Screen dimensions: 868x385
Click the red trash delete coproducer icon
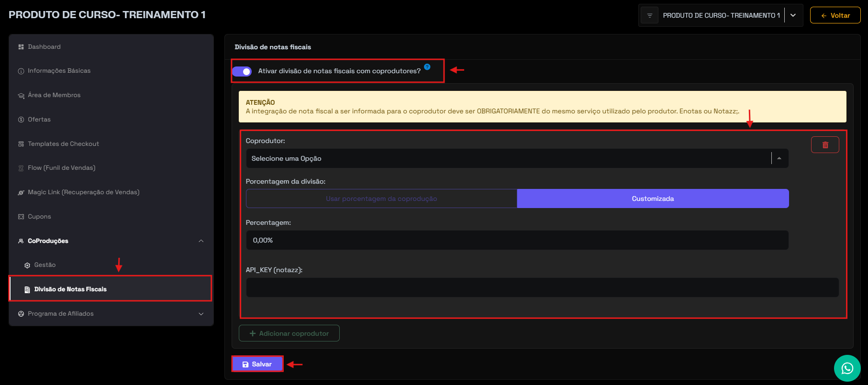(825, 145)
